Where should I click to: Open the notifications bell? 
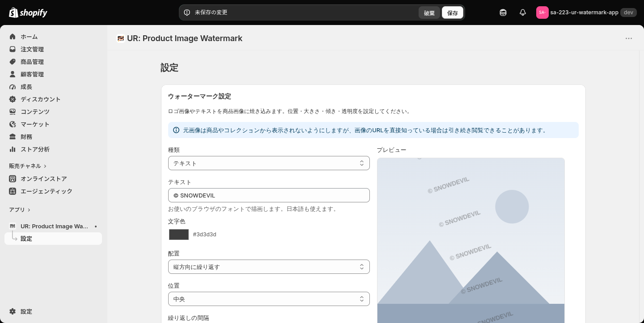[523, 13]
